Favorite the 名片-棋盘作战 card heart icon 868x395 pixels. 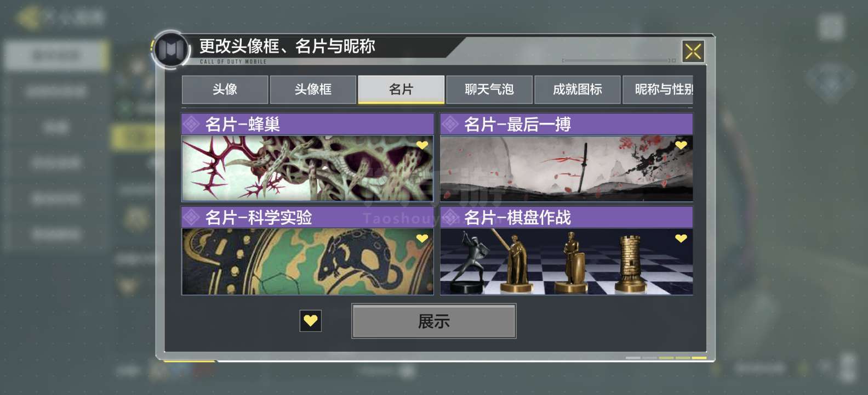click(x=681, y=239)
